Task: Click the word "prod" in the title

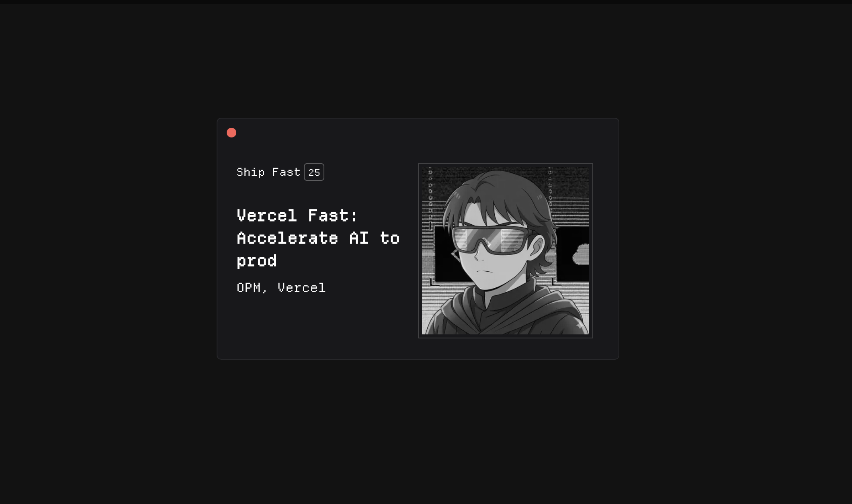Action: click(x=257, y=261)
